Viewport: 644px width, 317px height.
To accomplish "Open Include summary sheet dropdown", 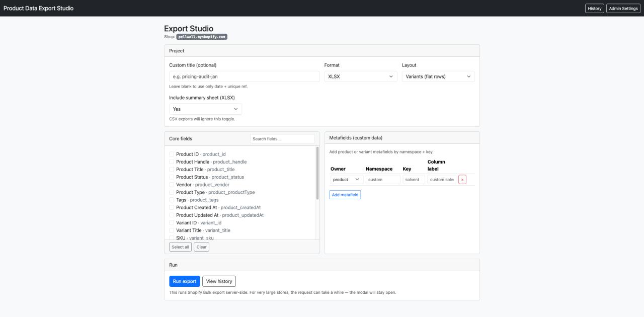I will point(205,109).
